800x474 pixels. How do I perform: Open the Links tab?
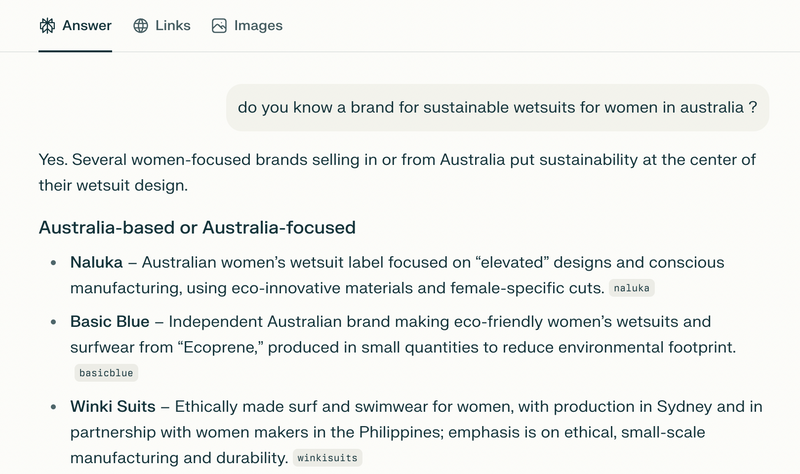coord(162,26)
